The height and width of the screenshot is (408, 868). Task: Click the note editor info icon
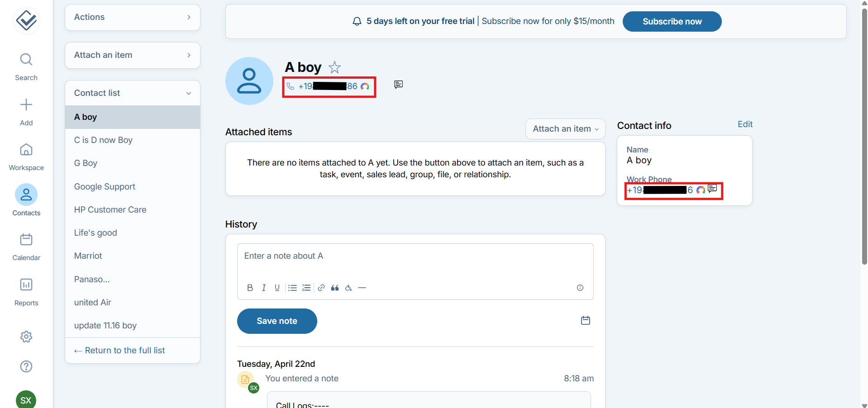[x=580, y=288]
